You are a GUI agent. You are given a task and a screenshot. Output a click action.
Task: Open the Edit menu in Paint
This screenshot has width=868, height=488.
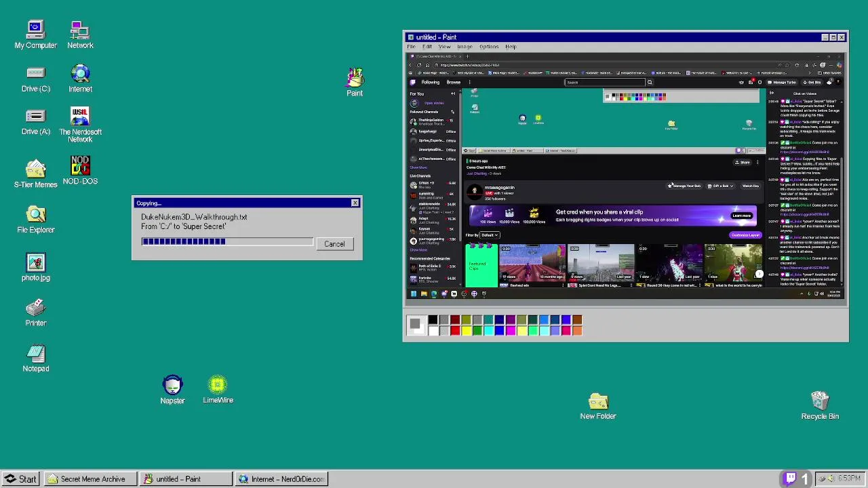[x=427, y=47]
